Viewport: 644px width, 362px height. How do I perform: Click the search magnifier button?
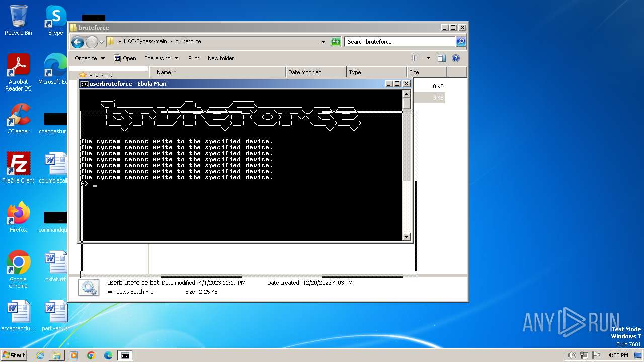460,42
